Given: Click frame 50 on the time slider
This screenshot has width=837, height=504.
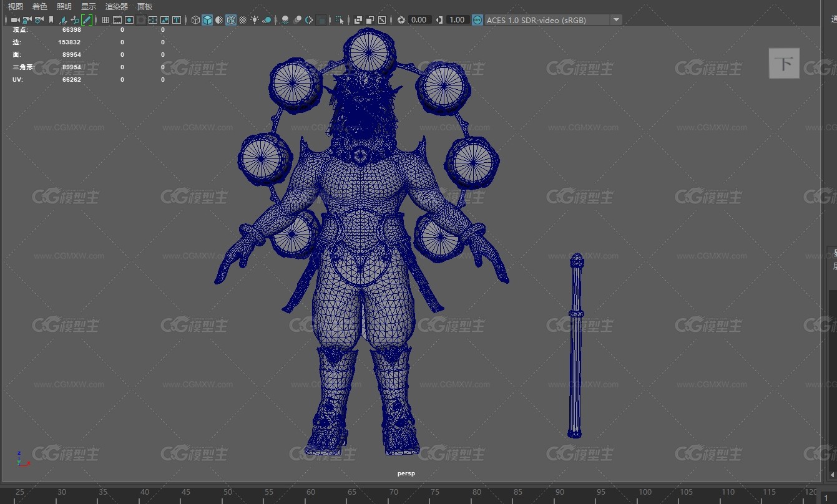Looking at the screenshot, I should coord(228,493).
